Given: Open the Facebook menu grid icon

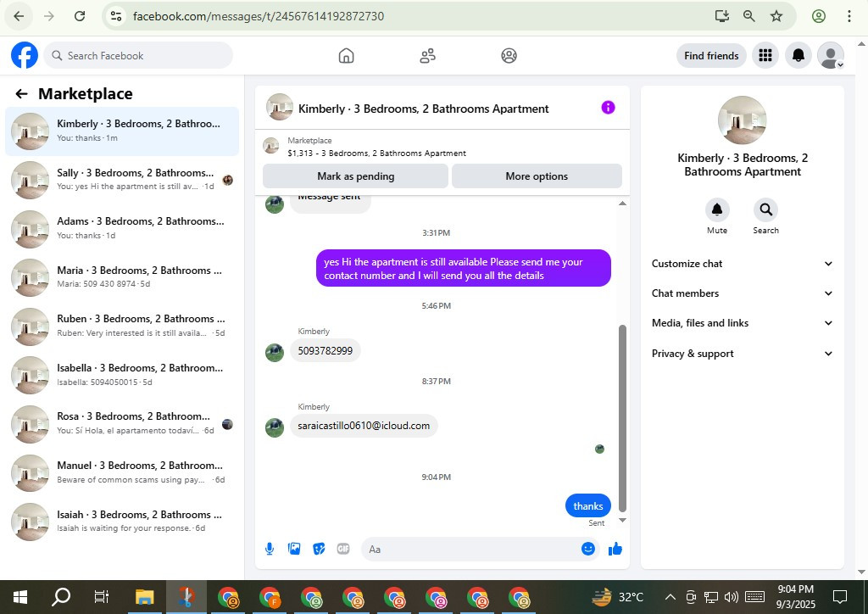Looking at the screenshot, I should [x=765, y=55].
